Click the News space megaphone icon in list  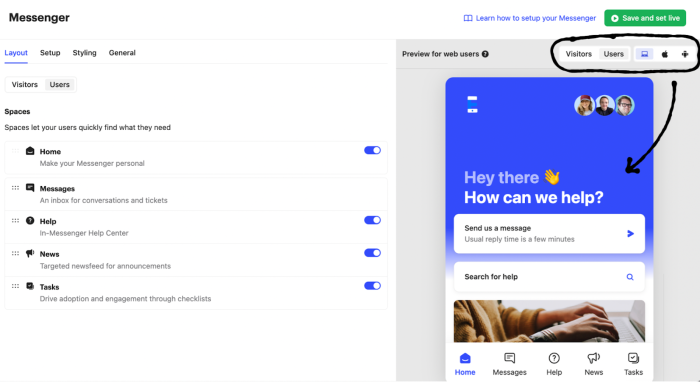tap(30, 253)
